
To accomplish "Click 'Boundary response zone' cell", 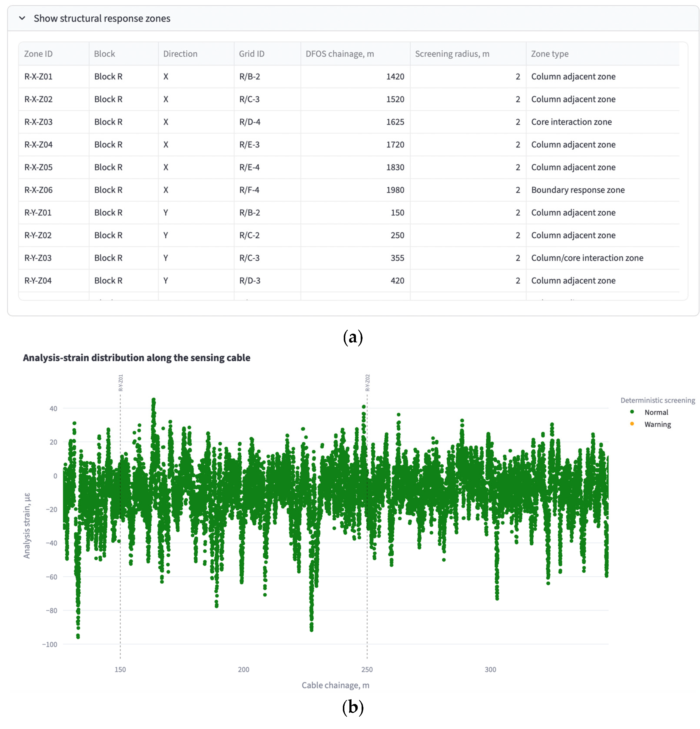I will [603, 190].
